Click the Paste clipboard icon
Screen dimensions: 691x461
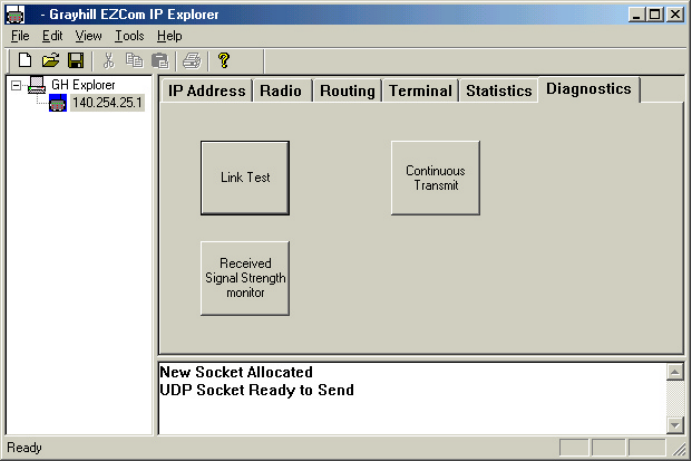160,60
